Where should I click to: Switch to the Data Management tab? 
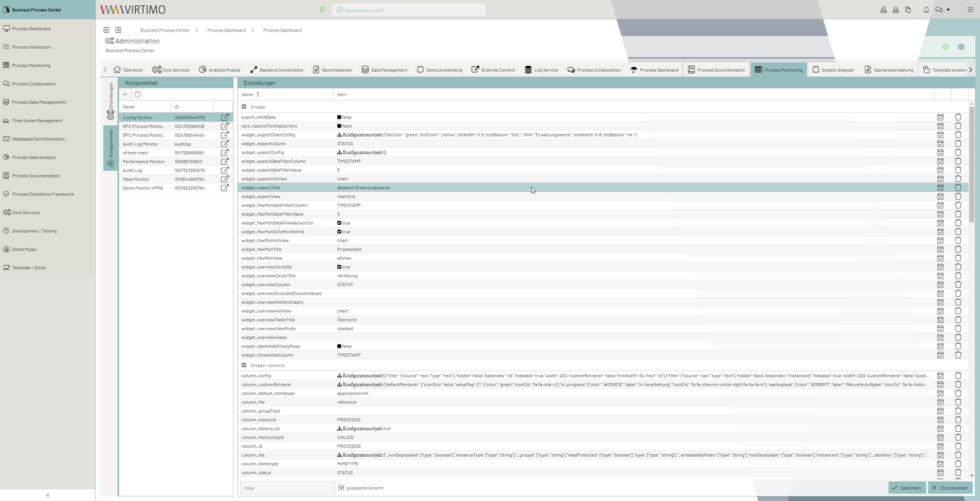click(385, 70)
